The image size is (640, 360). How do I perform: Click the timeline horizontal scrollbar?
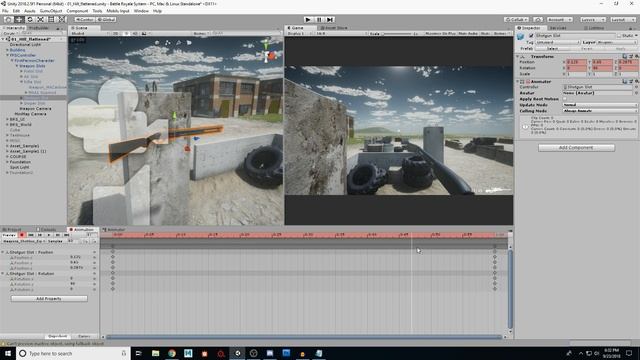click(304, 337)
